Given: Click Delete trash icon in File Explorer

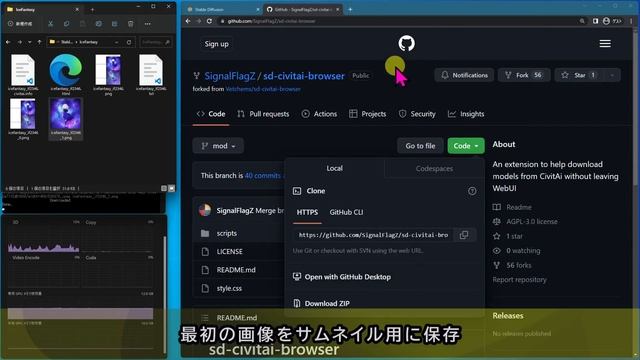Looking at the screenshot, I should [131, 24].
